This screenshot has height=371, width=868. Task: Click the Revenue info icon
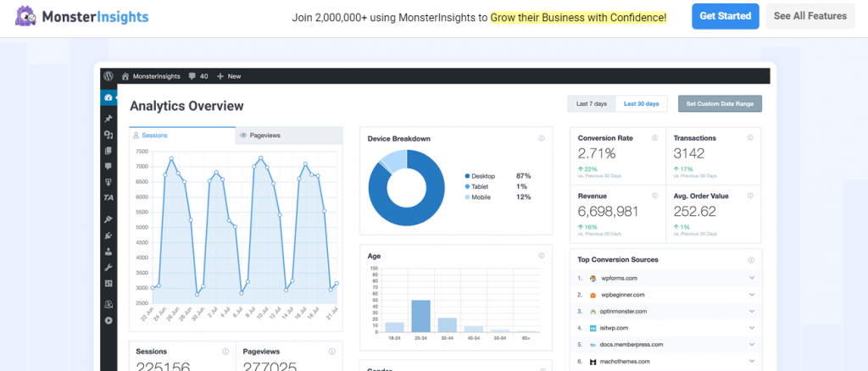pyautogui.click(x=655, y=196)
